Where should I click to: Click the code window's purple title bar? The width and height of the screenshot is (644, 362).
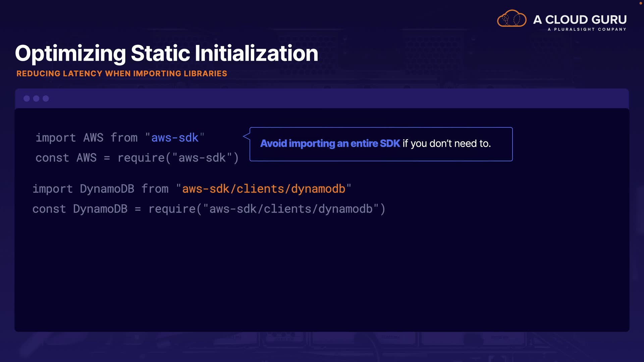tap(322, 99)
